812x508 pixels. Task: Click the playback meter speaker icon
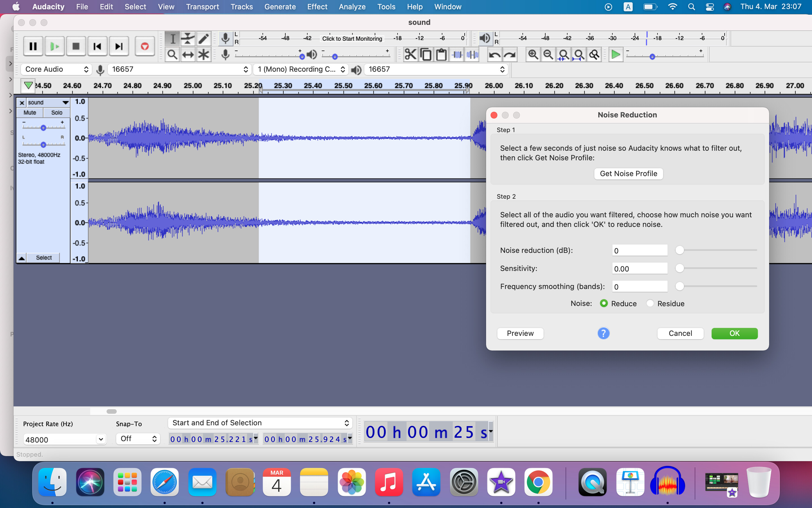(x=485, y=39)
